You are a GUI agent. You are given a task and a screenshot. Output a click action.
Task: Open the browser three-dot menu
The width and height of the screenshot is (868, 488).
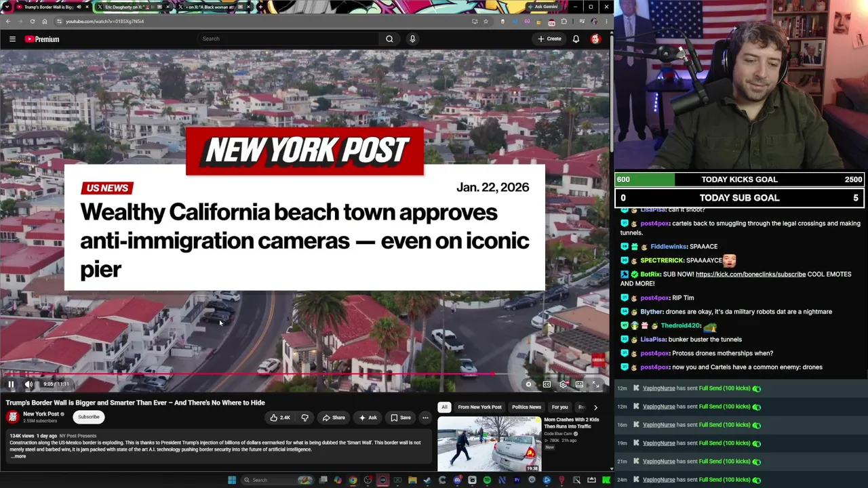point(605,22)
